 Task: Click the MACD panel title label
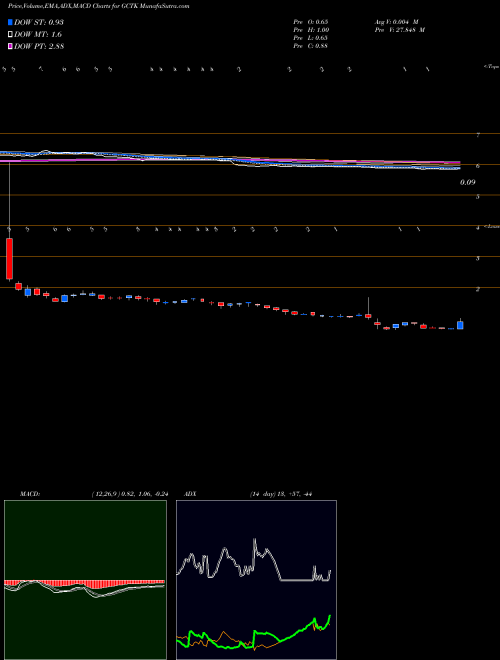tap(30, 494)
